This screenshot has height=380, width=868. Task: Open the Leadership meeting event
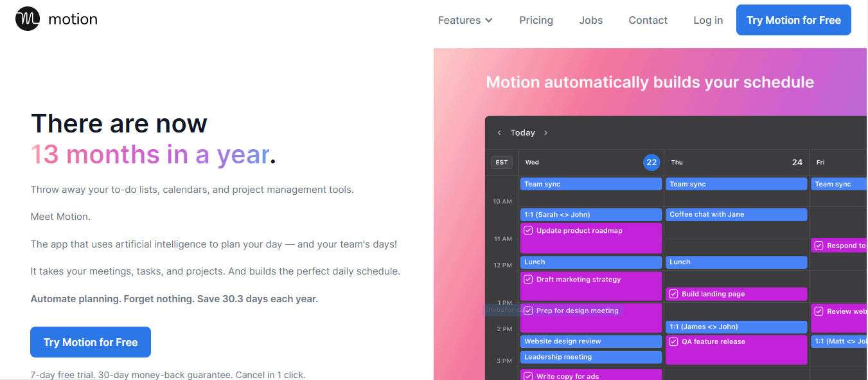[x=590, y=357]
